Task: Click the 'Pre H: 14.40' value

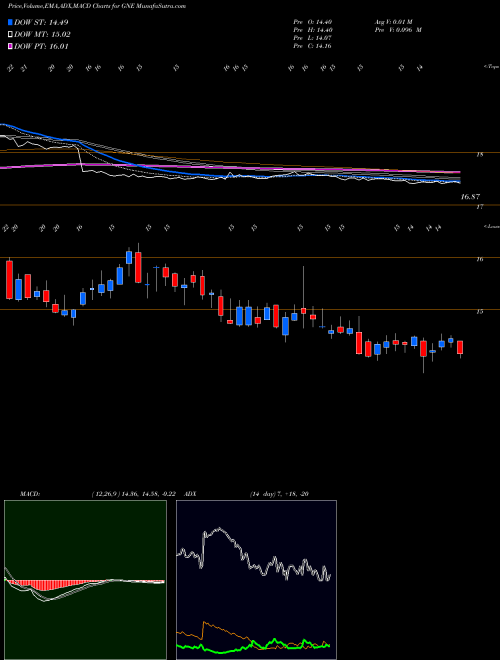Action: click(x=312, y=30)
